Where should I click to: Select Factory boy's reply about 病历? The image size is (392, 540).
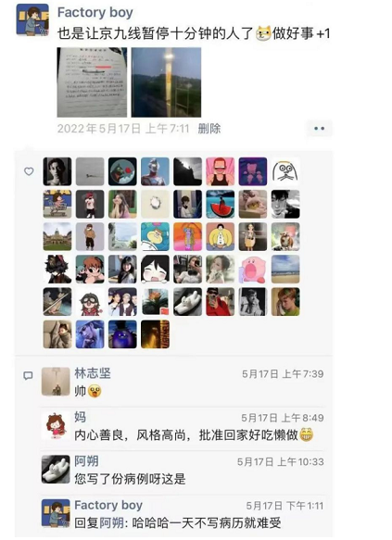click(x=178, y=522)
